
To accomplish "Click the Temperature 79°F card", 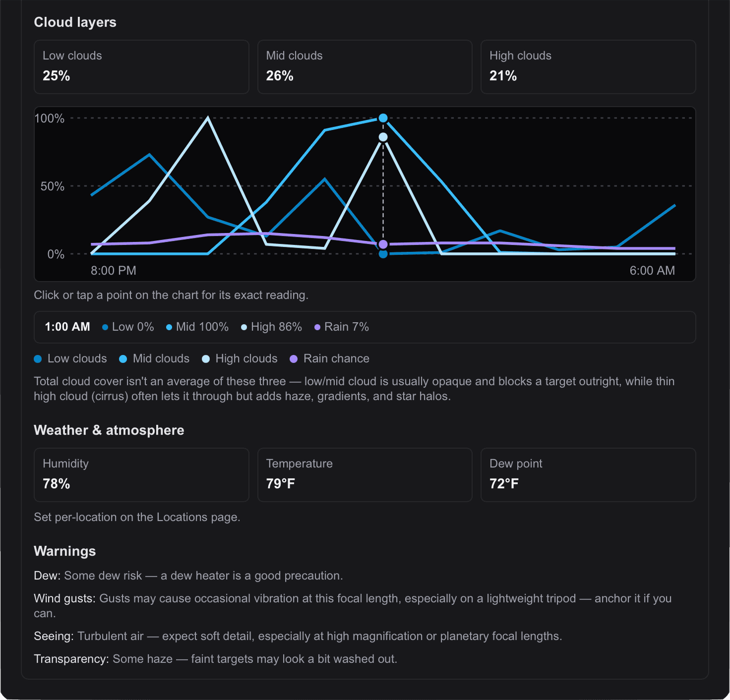I will click(x=365, y=475).
